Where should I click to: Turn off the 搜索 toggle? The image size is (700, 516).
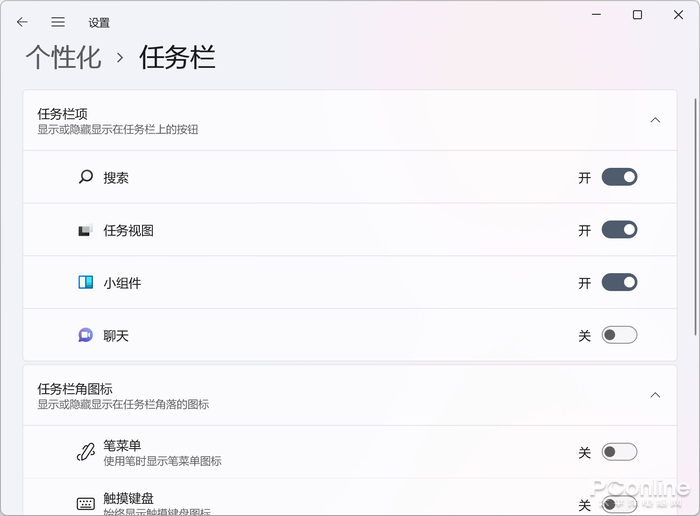(619, 177)
